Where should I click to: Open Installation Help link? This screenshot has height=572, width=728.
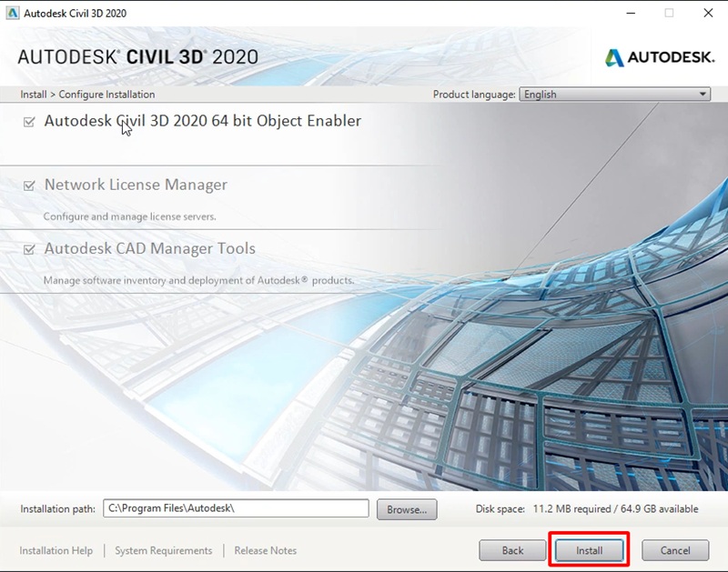click(56, 550)
